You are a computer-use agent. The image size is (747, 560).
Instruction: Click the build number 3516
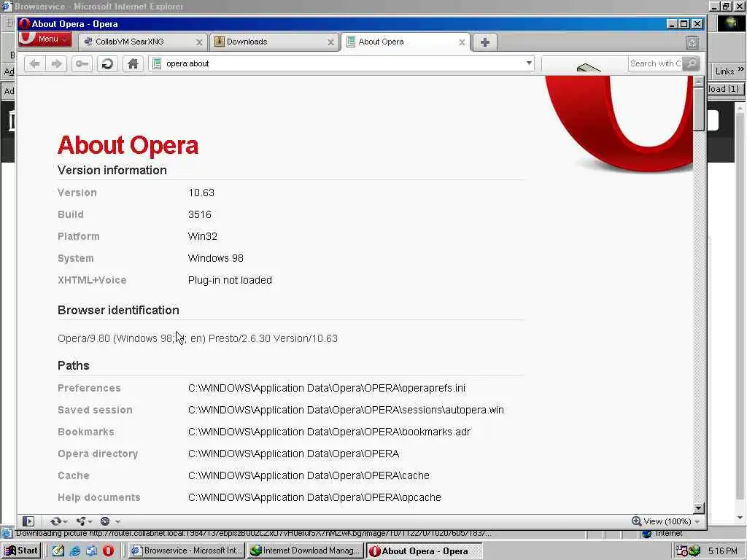[x=200, y=215]
